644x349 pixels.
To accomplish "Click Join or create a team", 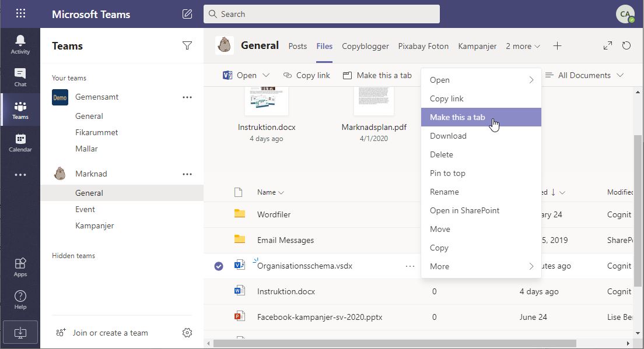I will click(110, 333).
